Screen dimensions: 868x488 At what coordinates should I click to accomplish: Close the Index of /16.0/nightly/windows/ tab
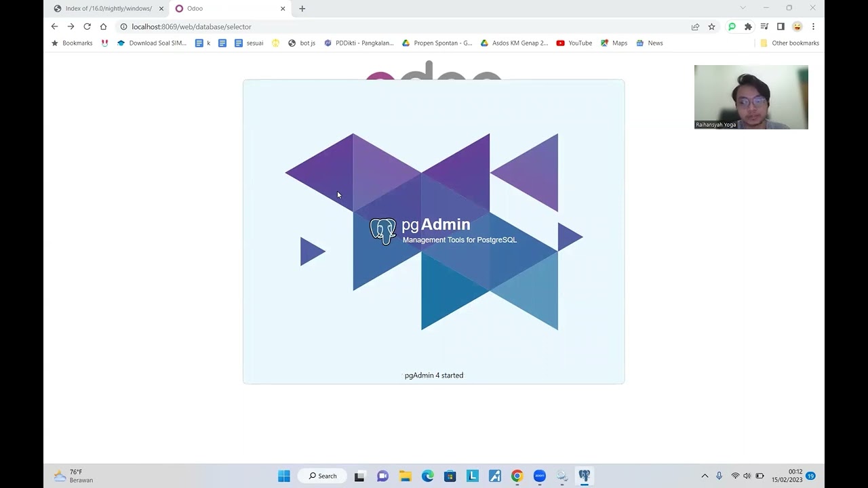click(161, 9)
